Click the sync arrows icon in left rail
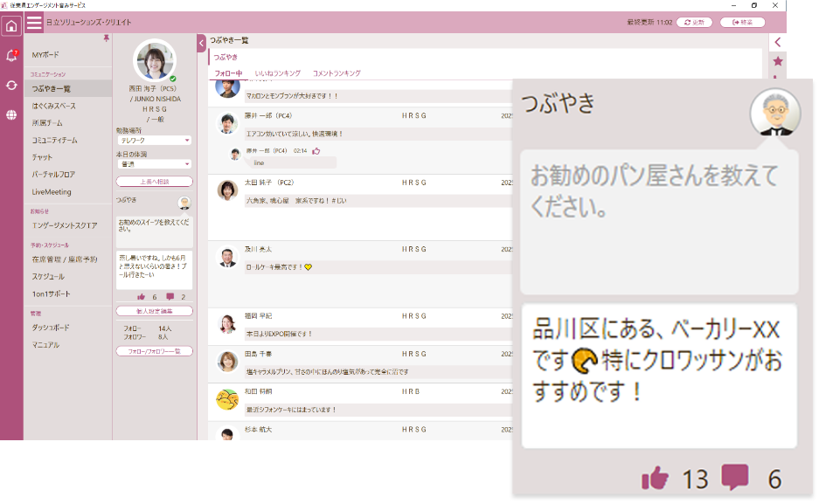819x504 pixels. click(x=11, y=85)
